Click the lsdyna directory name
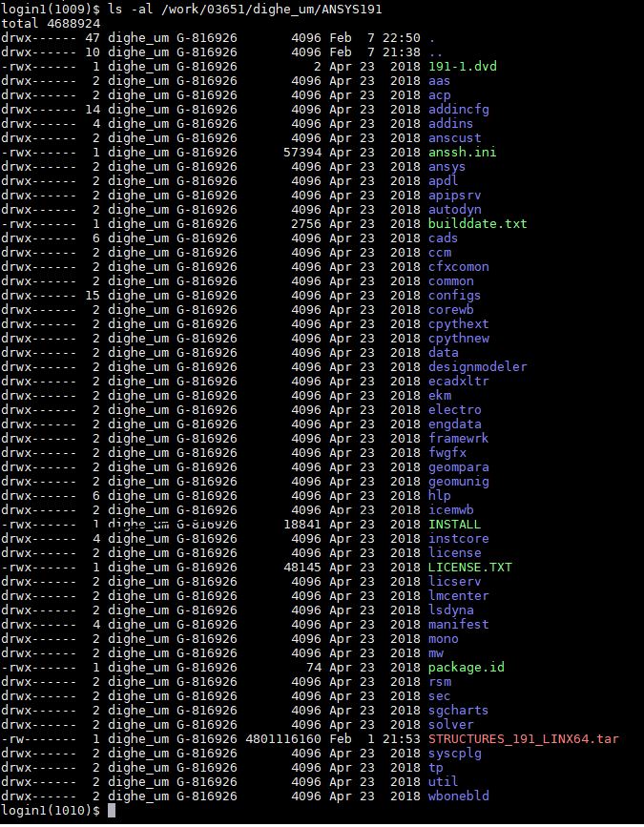Screen dimensions: 644x827 [451, 610]
